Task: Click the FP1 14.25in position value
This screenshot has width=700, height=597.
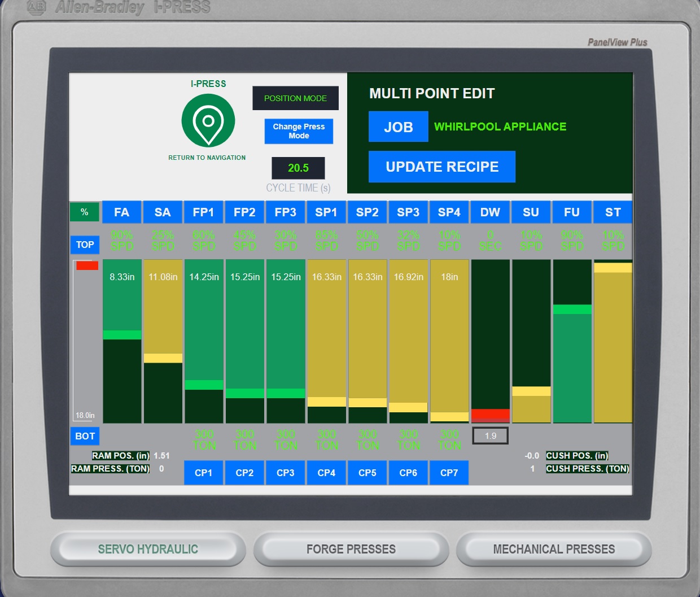Action: point(204,277)
